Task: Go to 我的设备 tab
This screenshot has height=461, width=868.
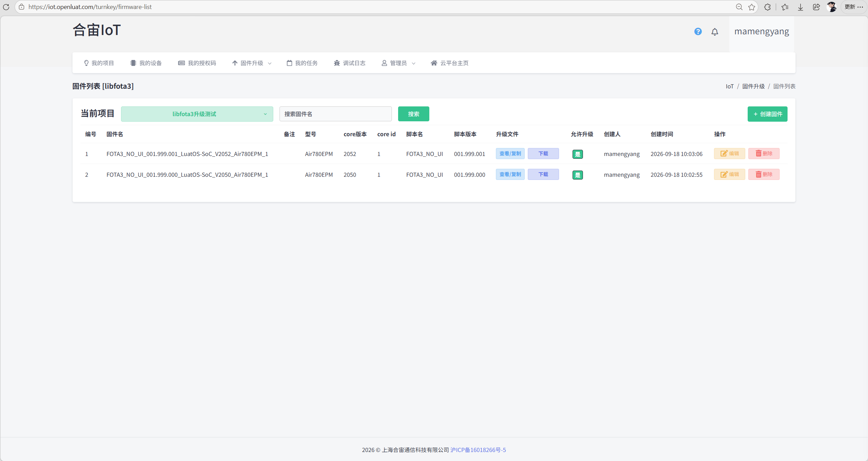Action: point(146,63)
